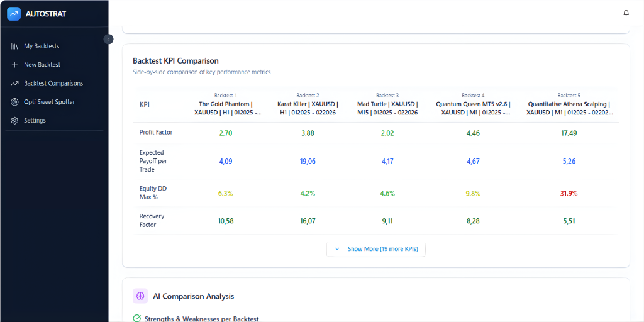
Task: Click the My Backtests library icon
Action: coord(15,46)
